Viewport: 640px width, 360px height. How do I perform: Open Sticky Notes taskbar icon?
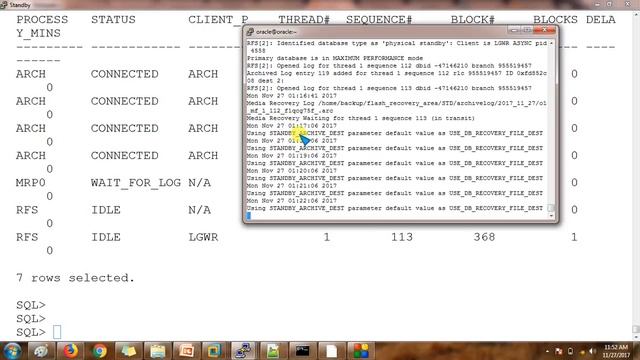point(128,351)
